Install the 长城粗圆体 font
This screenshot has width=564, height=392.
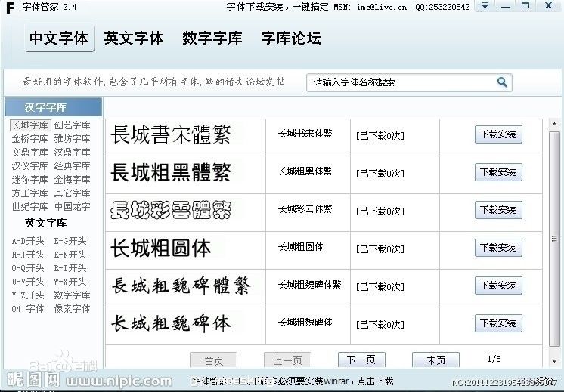point(498,248)
